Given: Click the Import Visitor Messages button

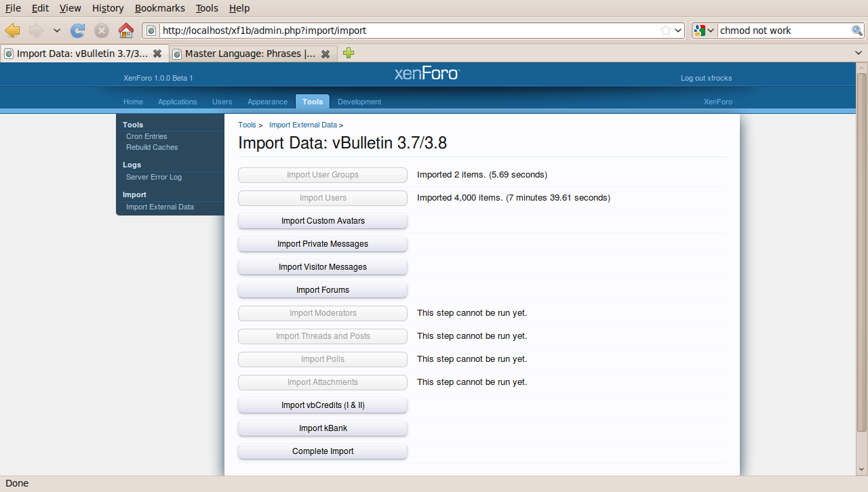Looking at the screenshot, I should [323, 267].
